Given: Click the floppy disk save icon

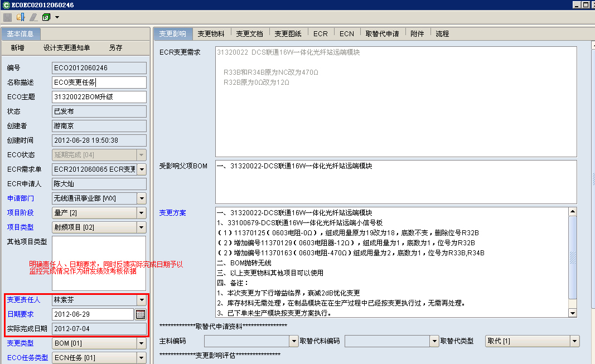Looking at the screenshot, I should 8,17.
